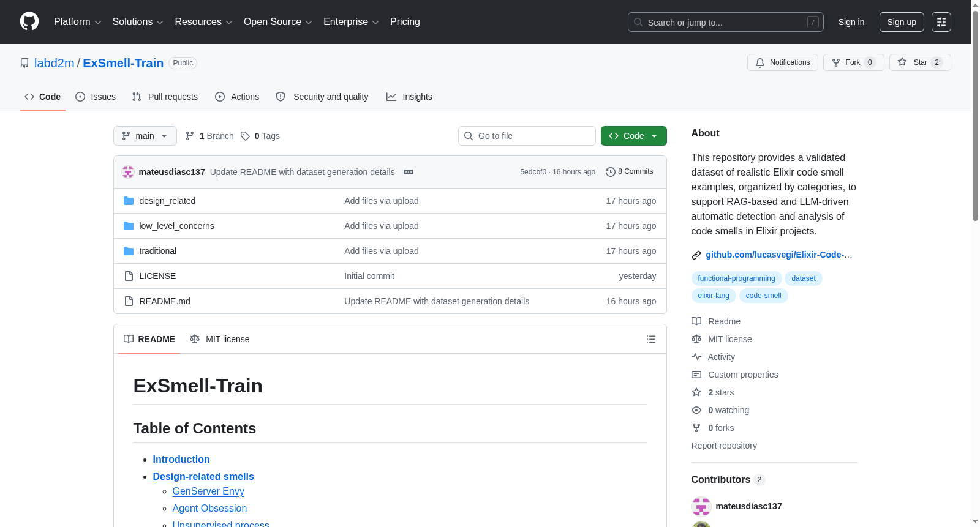
Task: Open the labd2m owner profile link
Action: [x=54, y=63]
